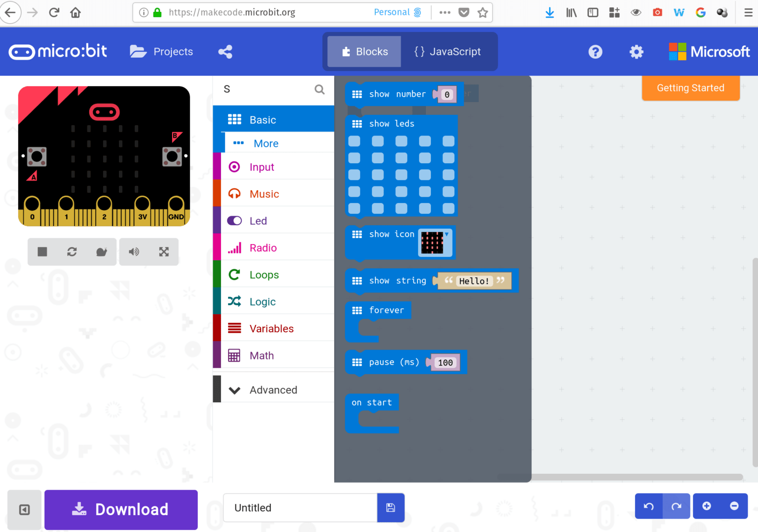Open the Projects menu
This screenshot has width=758, height=532.
point(161,51)
